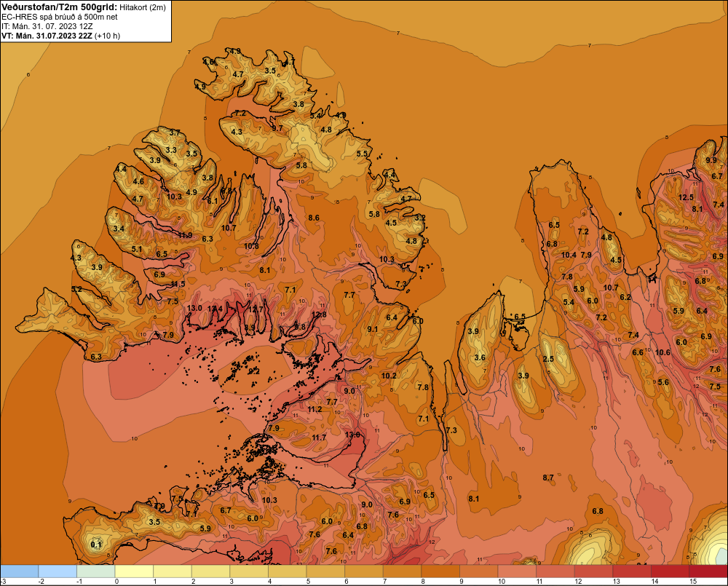Screen dimensions: 728x586
Task: Click the legend color band between -3 and -2
Action: point(19,571)
